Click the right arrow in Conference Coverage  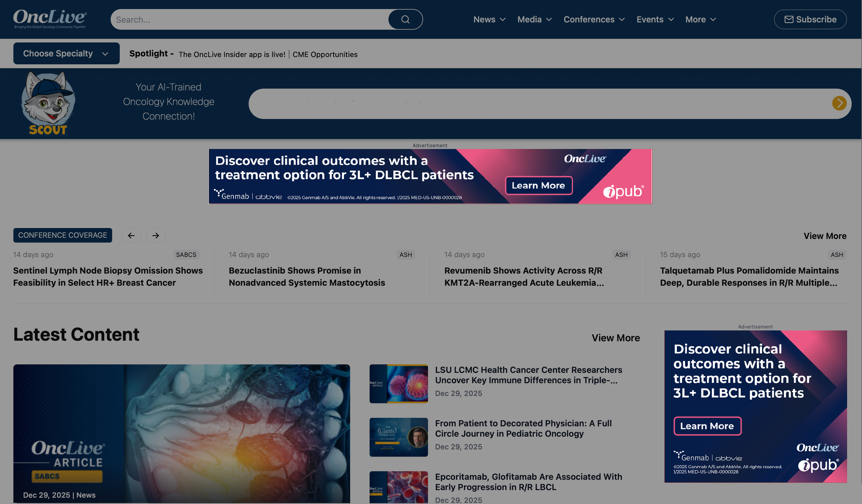pos(156,235)
